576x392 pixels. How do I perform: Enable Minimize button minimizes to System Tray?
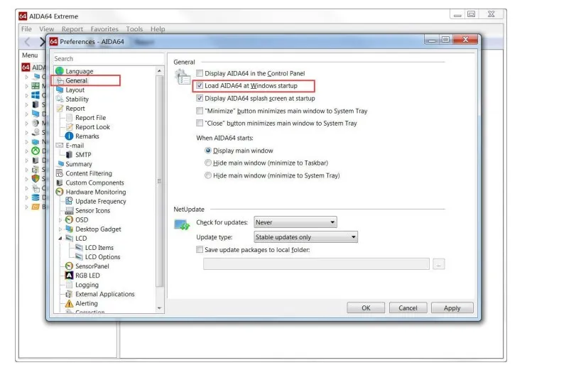click(x=200, y=111)
